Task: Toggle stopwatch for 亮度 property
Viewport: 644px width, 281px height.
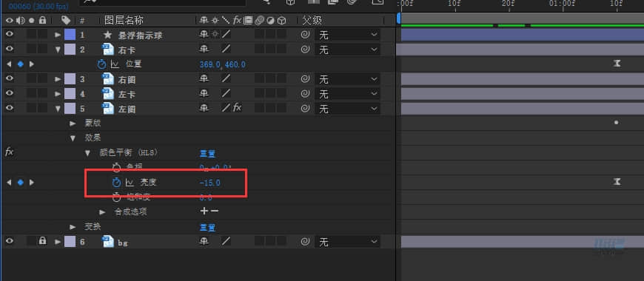Action: click(117, 183)
